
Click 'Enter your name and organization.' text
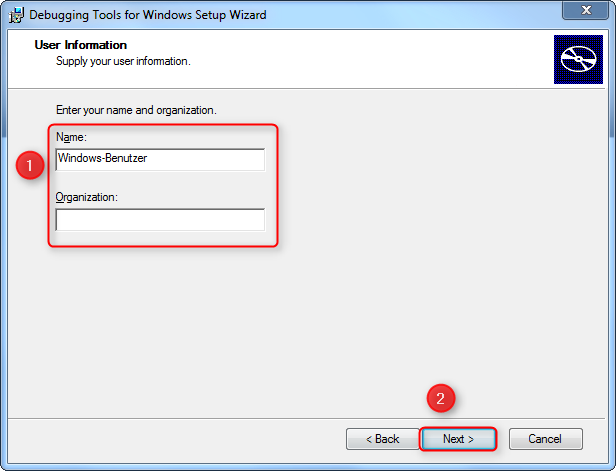pyautogui.click(x=136, y=110)
